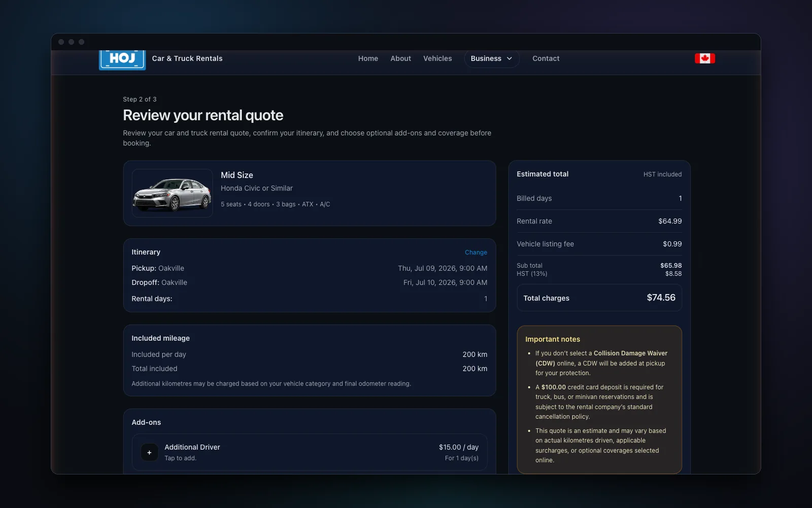Click the Included per day label
The width and height of the screenshot is (812, 508).
click(x=159, y=355)
